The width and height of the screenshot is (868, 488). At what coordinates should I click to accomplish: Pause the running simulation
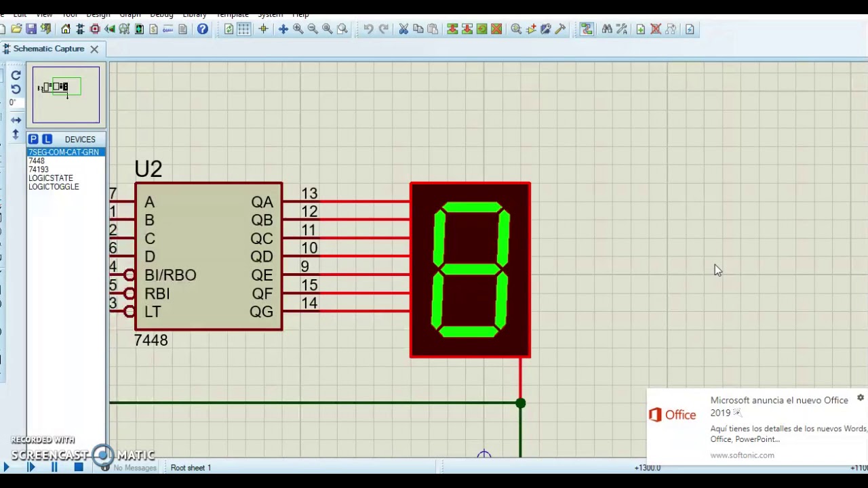click(x=54, y=467)
